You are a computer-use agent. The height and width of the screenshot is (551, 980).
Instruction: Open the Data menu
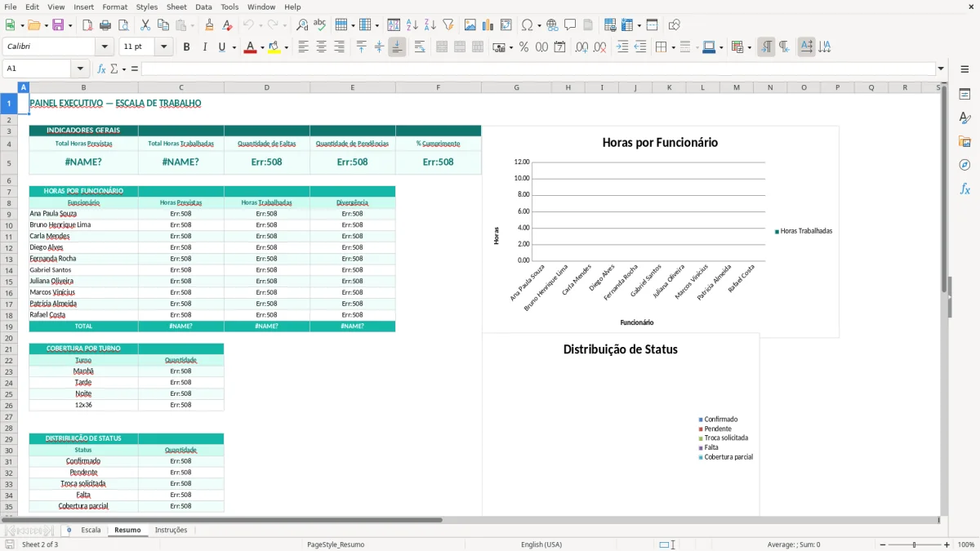[203, 7]
